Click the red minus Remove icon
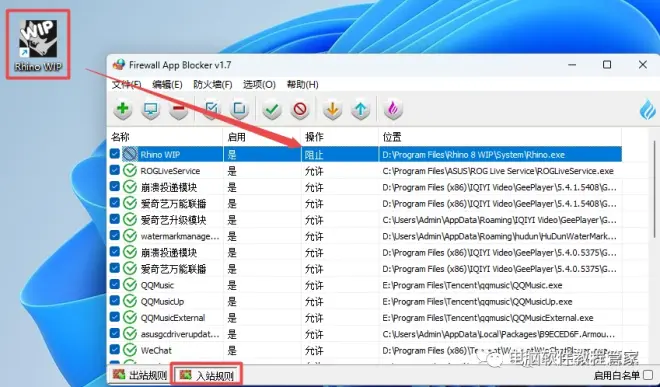 [x=178, y=109]
